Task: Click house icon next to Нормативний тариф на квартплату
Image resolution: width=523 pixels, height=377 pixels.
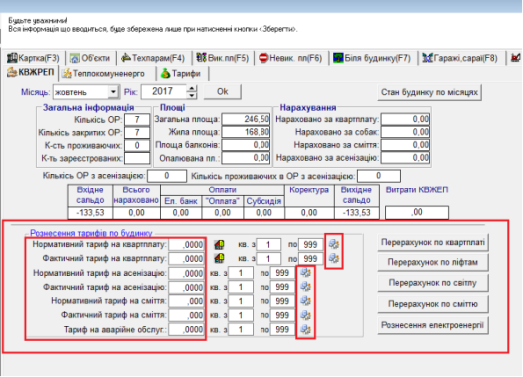Action: (219, 245)
